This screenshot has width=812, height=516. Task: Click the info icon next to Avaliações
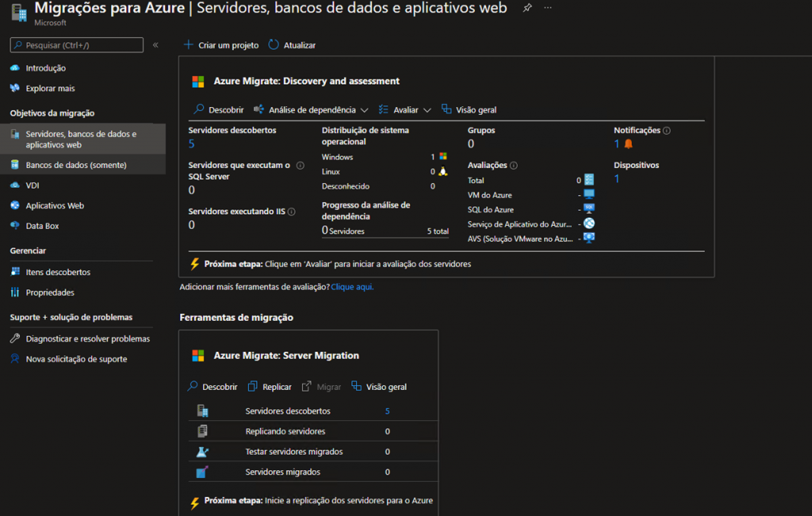tap(514, 166)
